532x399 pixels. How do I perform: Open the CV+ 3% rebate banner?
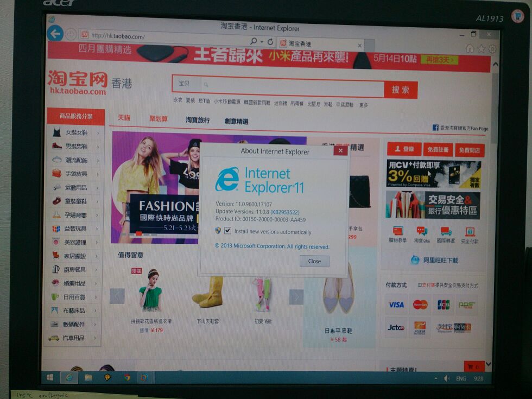click(x=434, y=174)
